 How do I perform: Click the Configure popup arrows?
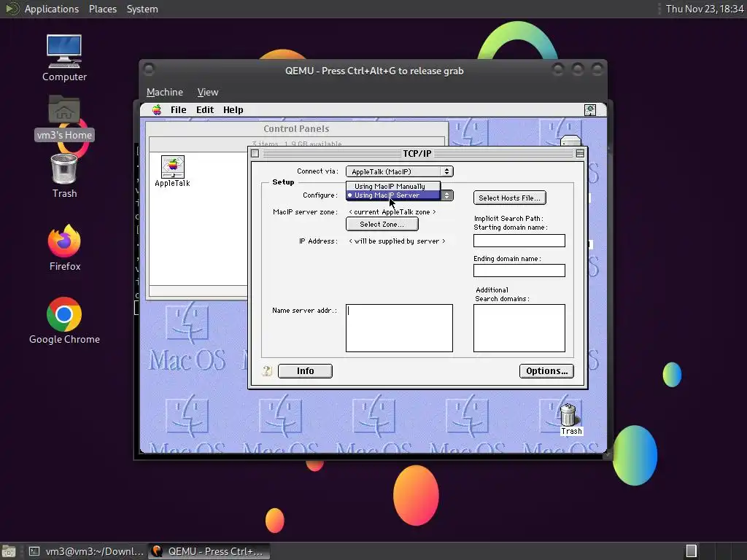pos(447,195)
